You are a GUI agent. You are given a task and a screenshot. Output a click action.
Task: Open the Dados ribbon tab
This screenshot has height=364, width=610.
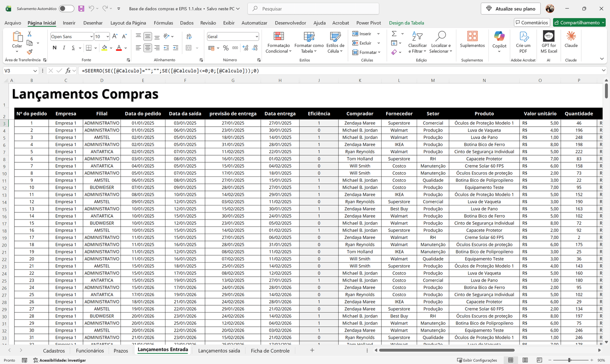pyautogui.click(x=187, y=23)
